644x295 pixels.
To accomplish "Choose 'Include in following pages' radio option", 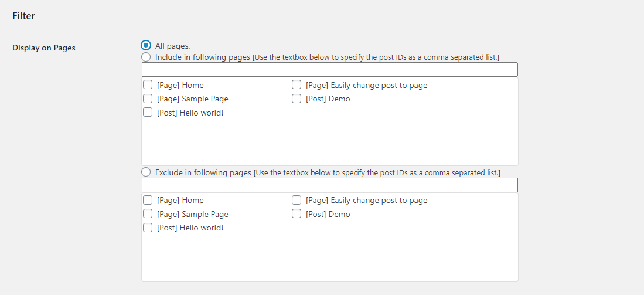I will tap(146, 57).
